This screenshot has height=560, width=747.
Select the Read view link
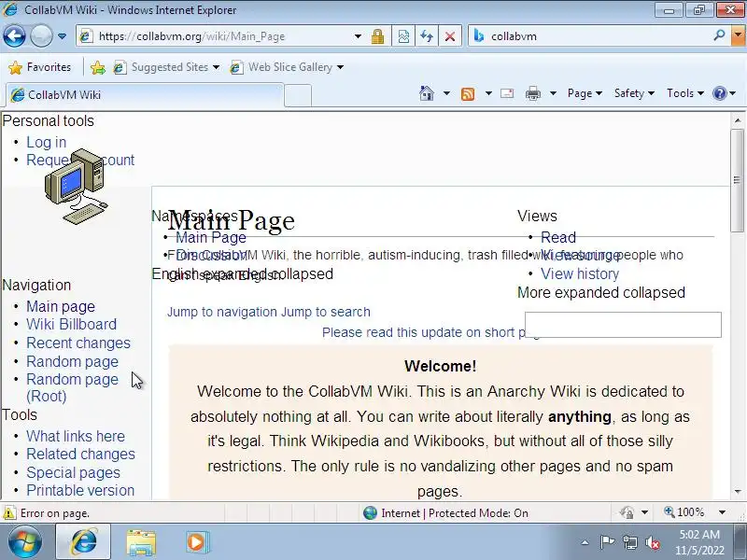point(558,237)
